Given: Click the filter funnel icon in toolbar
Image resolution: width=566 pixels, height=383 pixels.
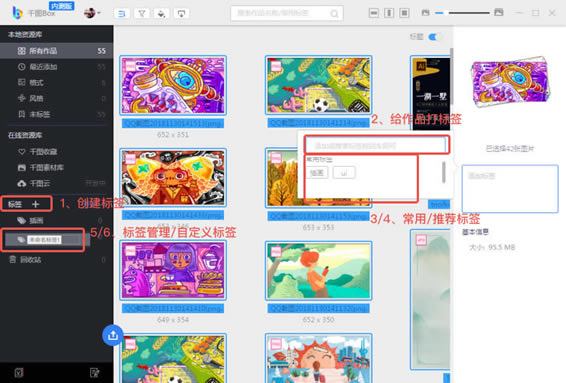Looking at the screenshot, I should tap(142, 14).
